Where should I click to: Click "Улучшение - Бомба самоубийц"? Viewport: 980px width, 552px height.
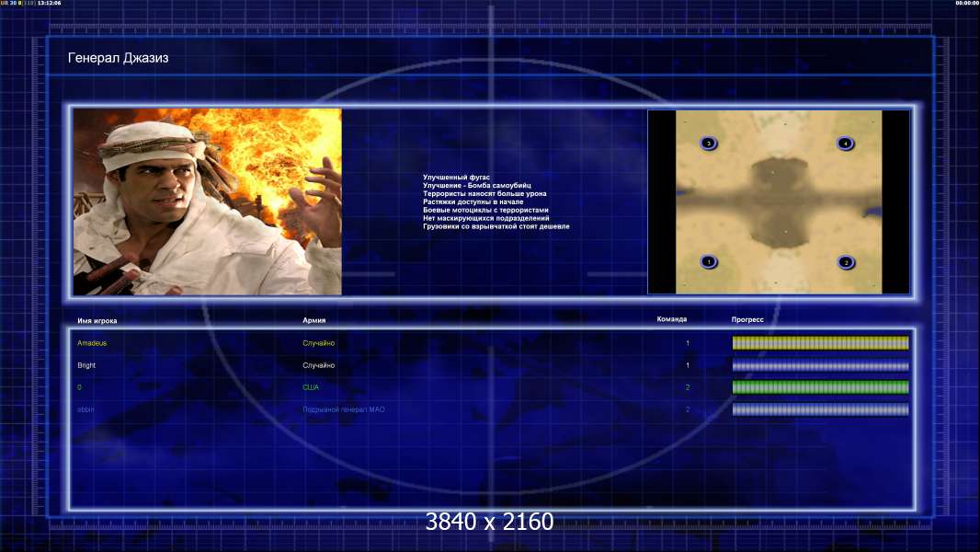477,186
